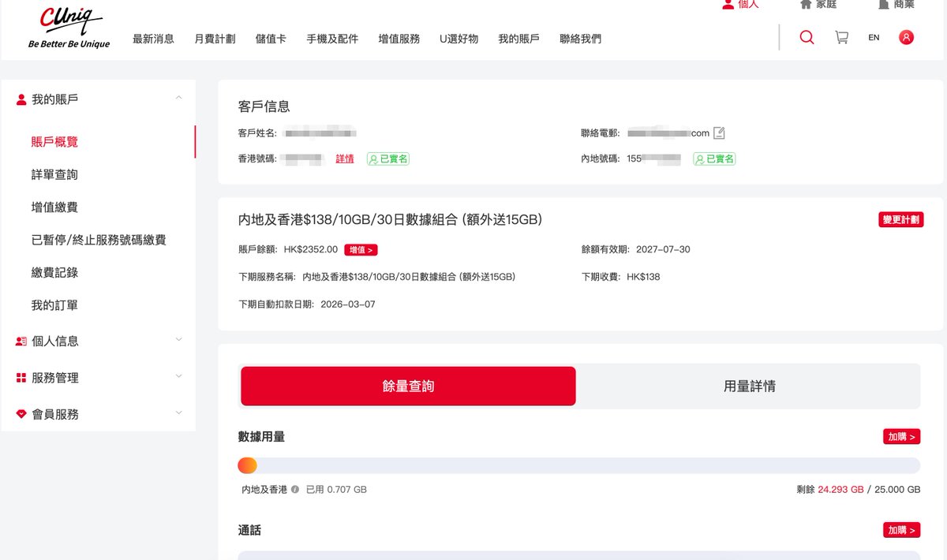Expand the 會員服務 sidebar section

(178, 413)
